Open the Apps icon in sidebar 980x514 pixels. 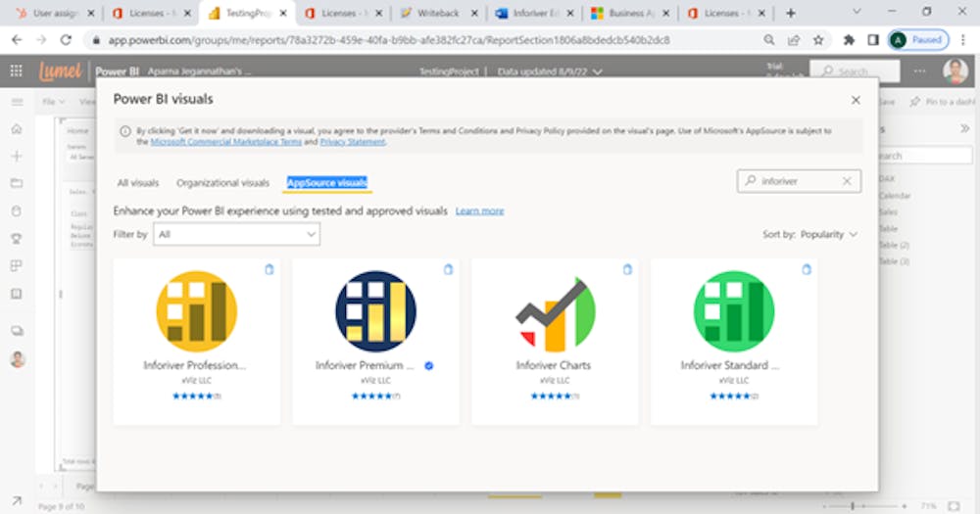17,266
